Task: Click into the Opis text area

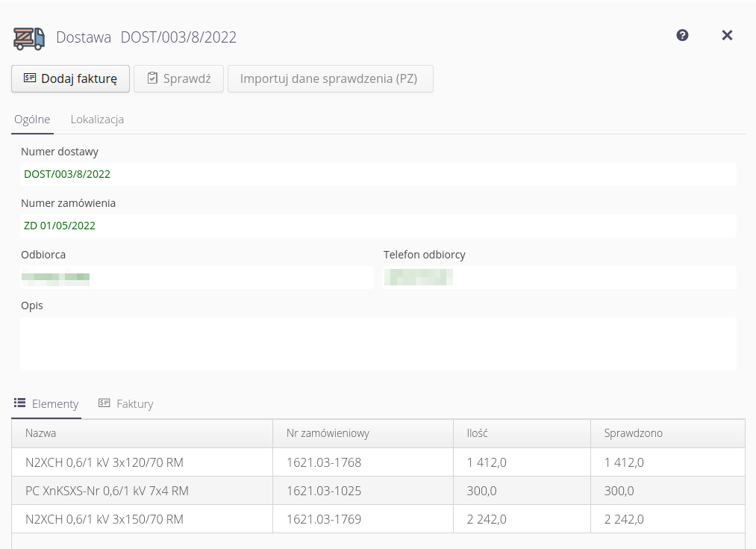Action: pos(378,344)
